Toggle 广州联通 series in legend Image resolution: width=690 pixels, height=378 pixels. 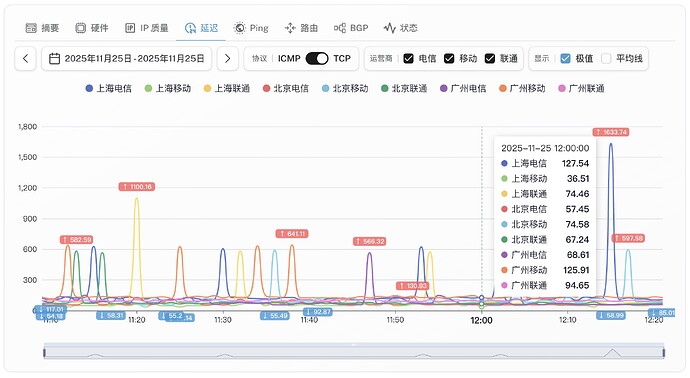coord(581,88)
